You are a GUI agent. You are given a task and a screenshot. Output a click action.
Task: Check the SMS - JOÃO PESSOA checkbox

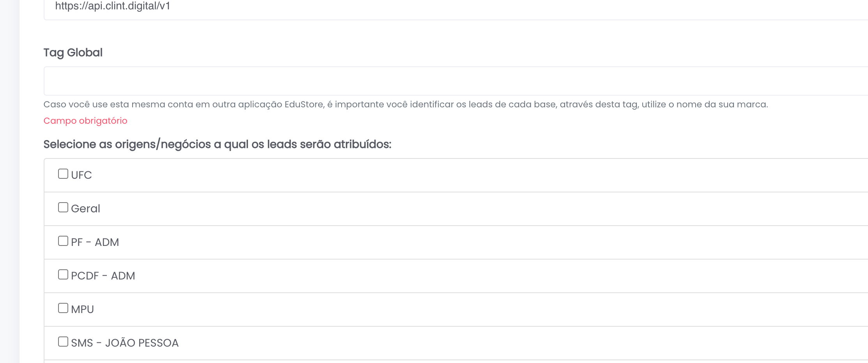pos(63,342)
